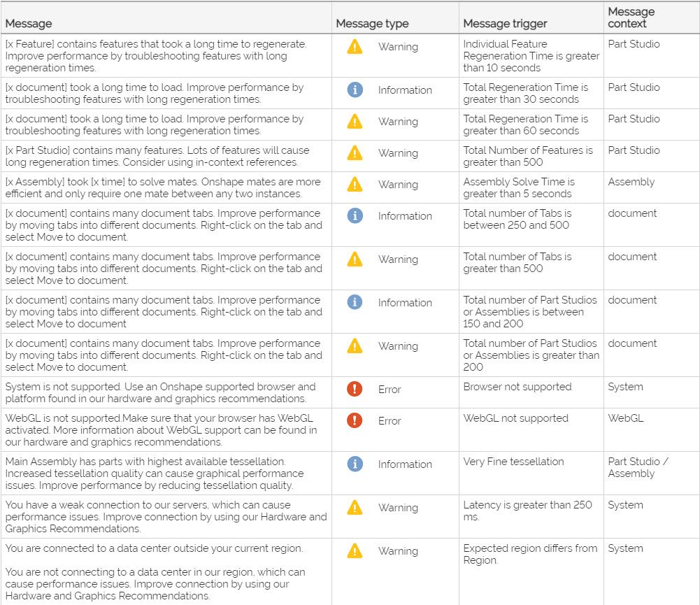This screenshot has width=700, height=605.
Task: Click warning icon for Latency greater than 250 ms
Action: 355,508
